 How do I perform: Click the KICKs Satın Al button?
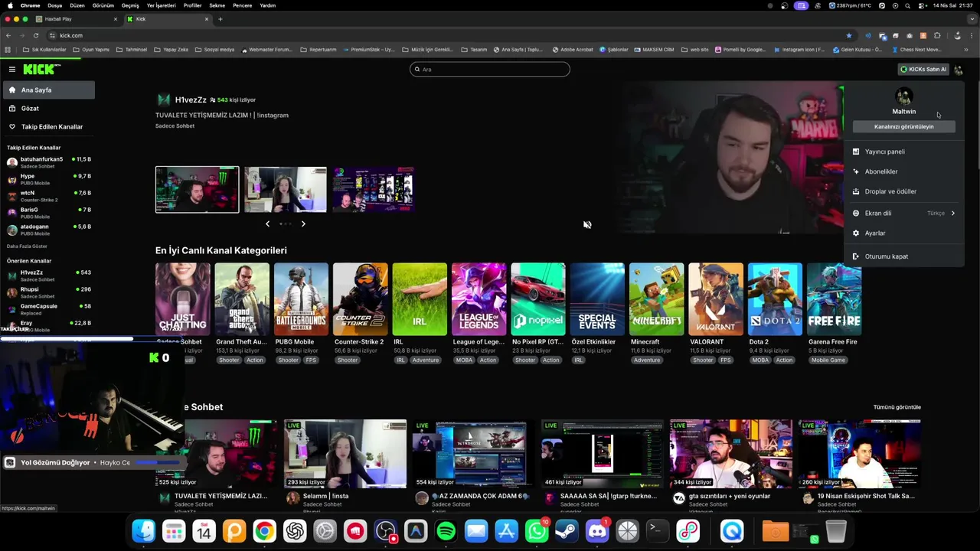(x=923, y=70)
